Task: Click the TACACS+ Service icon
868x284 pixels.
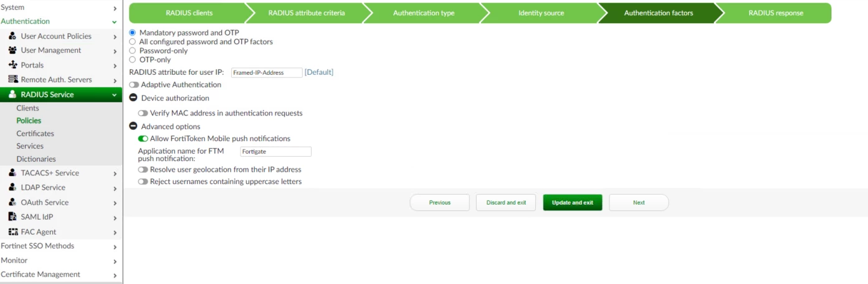Action: (12, 173)
